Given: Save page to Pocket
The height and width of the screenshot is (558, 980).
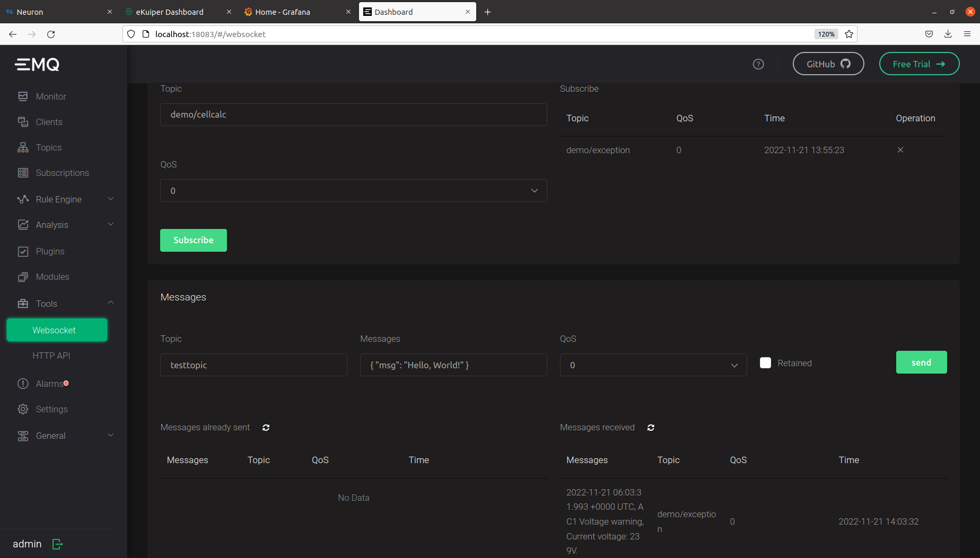Looking at the screenshot, I should pyautogui.click(x=929, y=34).
